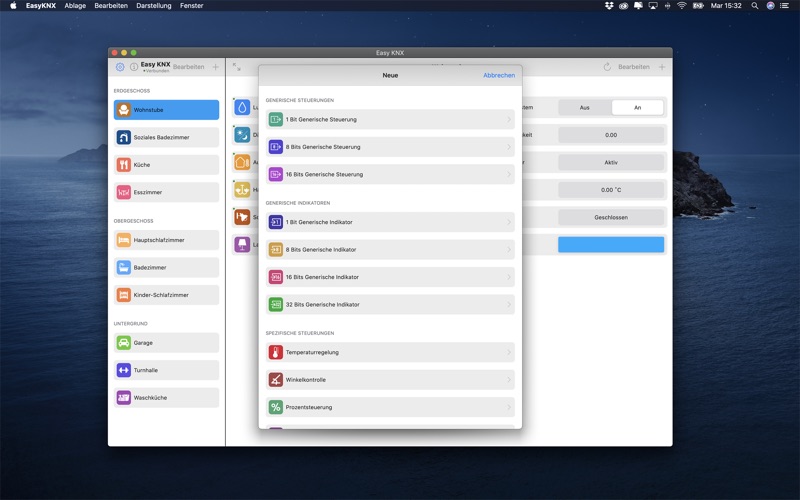This screenshot has height=500, width=800.
Task: Open the EasyKNX app menu
Action: coord(41,6)
